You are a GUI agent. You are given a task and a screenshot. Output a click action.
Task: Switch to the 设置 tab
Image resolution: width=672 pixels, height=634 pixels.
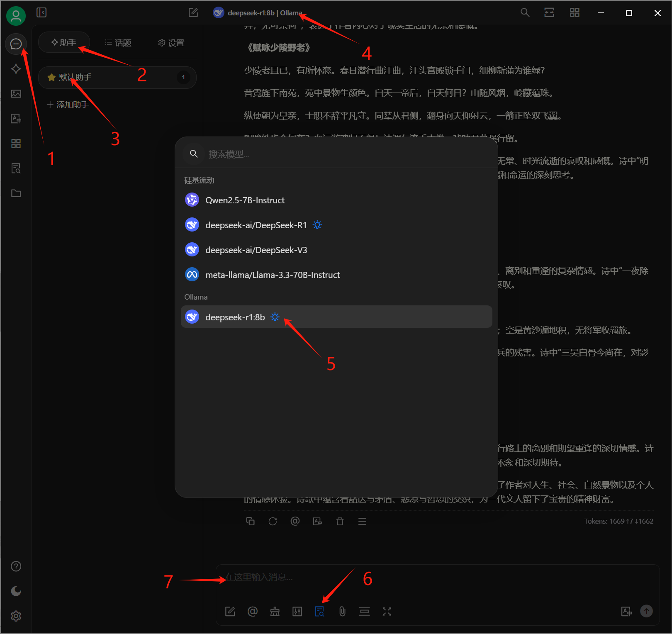[x=171, y=43]
